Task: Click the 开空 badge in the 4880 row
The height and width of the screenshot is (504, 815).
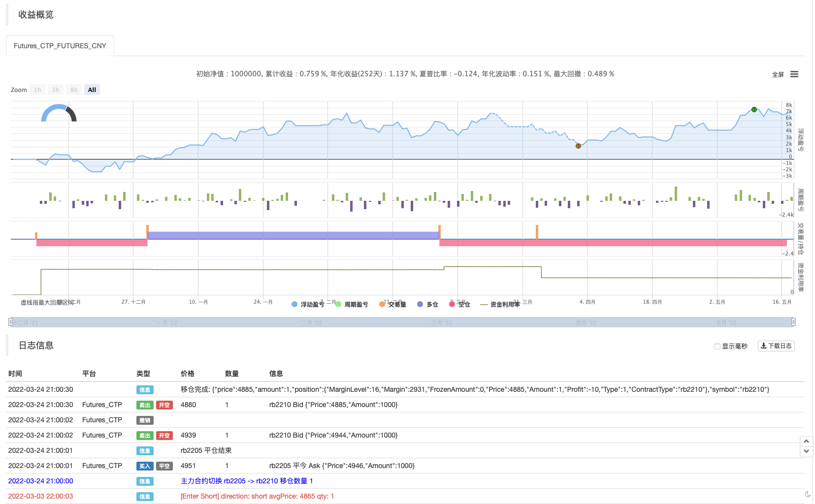Action: (164, 405)
